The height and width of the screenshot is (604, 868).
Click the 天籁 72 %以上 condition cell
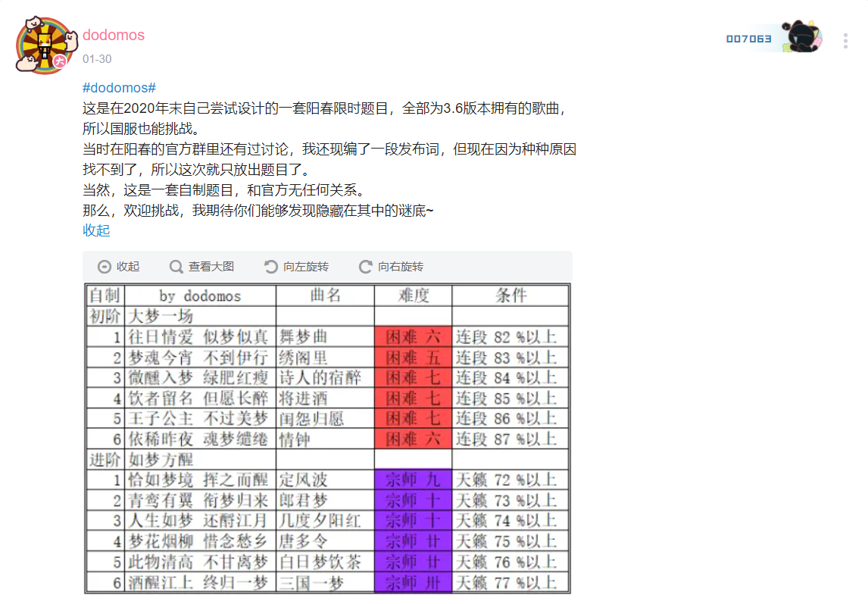tap(510, 480)
